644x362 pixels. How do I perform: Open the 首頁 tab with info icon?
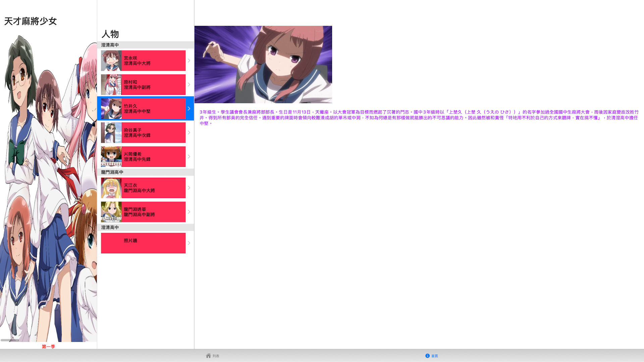click(432, 356)
